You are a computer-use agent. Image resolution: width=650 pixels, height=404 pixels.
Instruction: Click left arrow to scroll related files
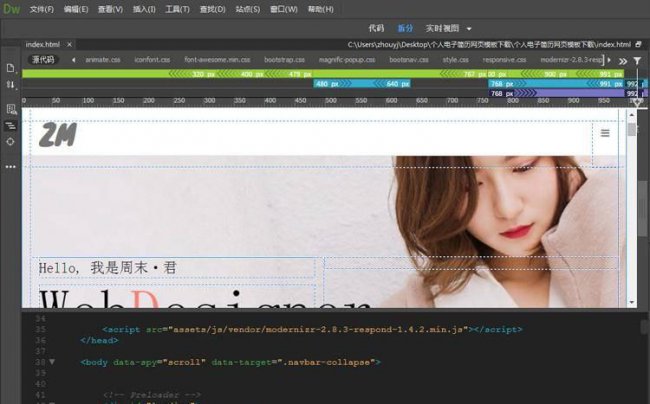73,60
